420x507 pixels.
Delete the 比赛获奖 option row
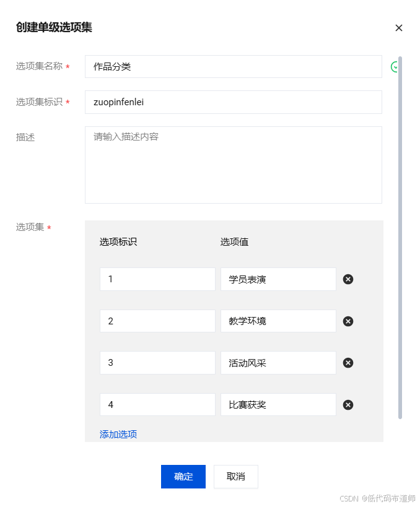(348, 405)
